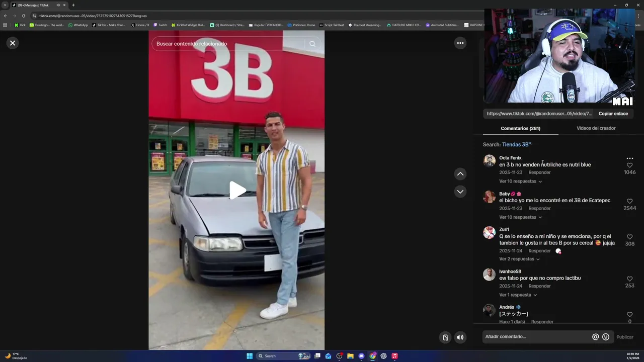Image resolution: width=644 pixels, height=362 pixels.
Task: Open a new browser tab
Action: point(73,5)
